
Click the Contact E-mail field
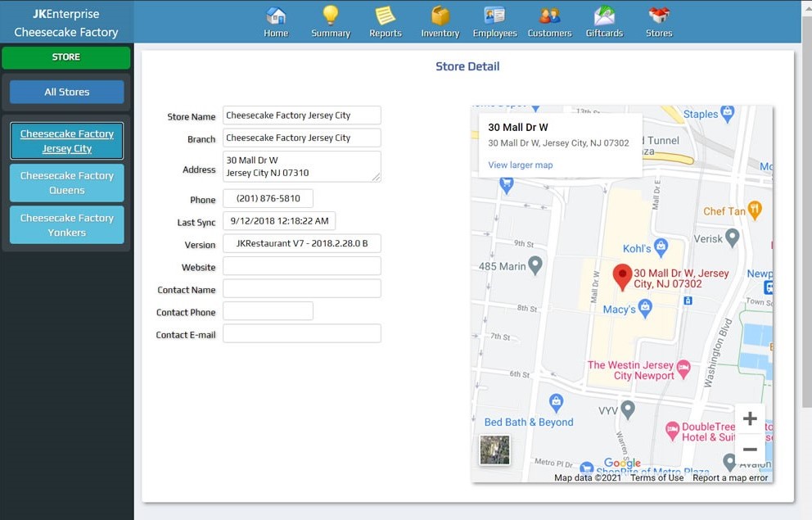(302, 333)
